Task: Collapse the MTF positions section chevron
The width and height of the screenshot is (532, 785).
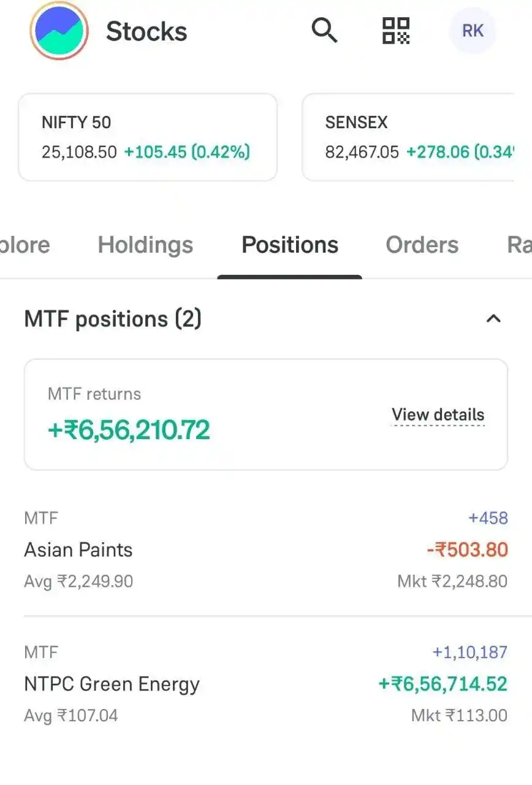Action: coord(493,318)
